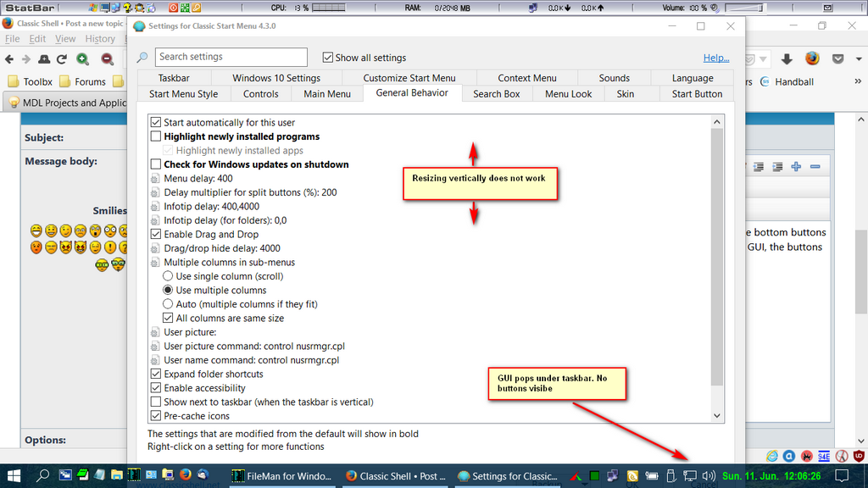868x488 pixels.
Task: Uncheck Enable Drag and Drop
Action: click(x=156, y=235)
